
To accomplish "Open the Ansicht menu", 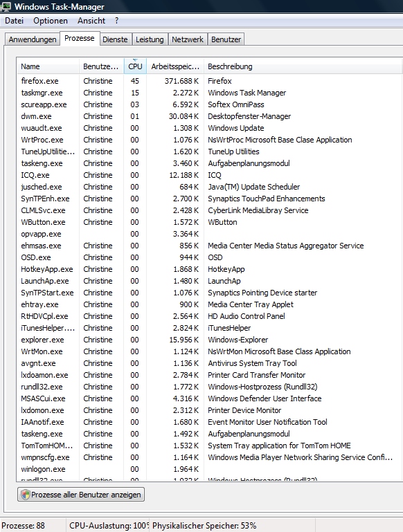I will click(x=91, y=21).
